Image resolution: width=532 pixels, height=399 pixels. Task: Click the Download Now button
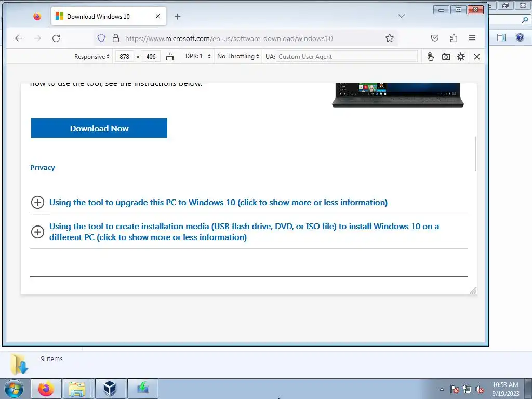click(x=99, y=128)
